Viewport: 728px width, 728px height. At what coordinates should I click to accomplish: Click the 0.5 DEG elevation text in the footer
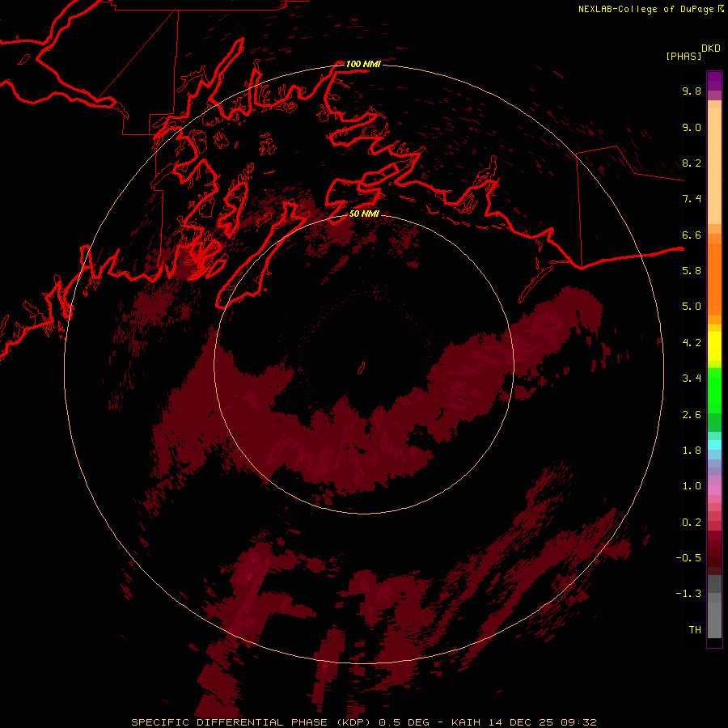(x=404, y=722)
